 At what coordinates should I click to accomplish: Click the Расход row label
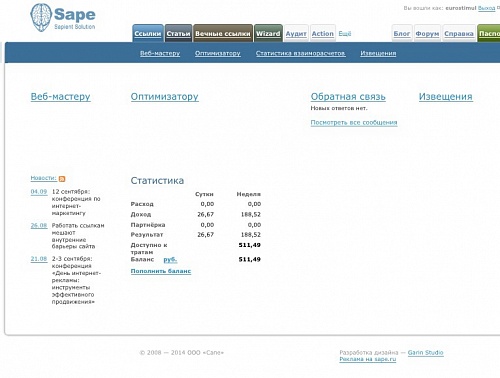point(142,204)
